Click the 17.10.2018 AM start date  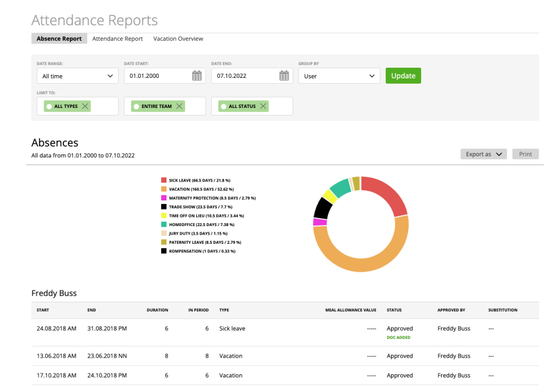coord(56,375)
